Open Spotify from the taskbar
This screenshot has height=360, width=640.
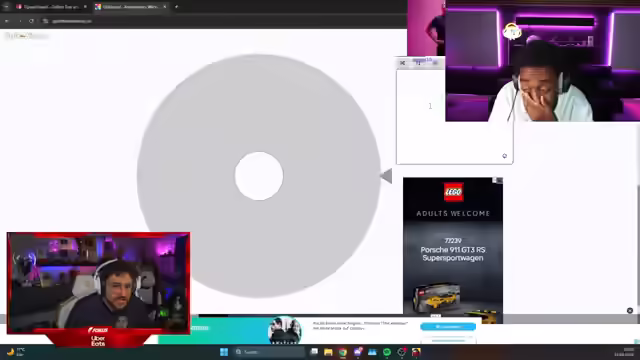pos(387,352)
